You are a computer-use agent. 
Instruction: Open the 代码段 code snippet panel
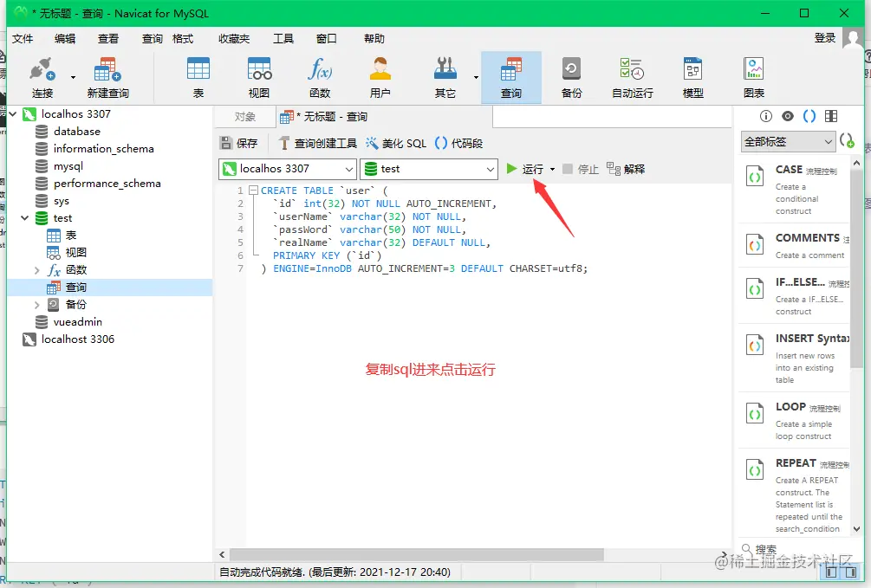(x=458, y=143)
